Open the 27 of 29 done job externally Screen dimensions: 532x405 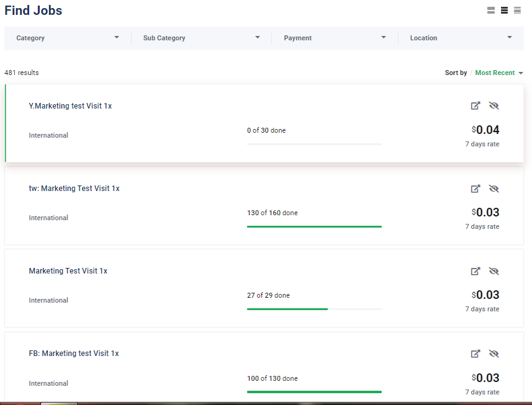476,271
